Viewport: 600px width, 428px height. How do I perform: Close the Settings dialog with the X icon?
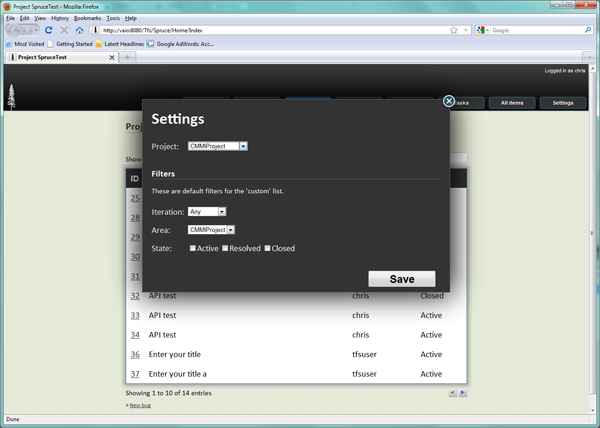[x=449, y=101]
